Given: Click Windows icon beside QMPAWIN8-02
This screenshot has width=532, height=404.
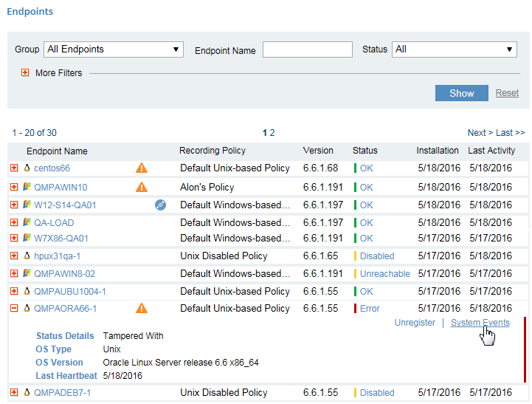Looking at the screenshot, I should (x=27, y=273).
